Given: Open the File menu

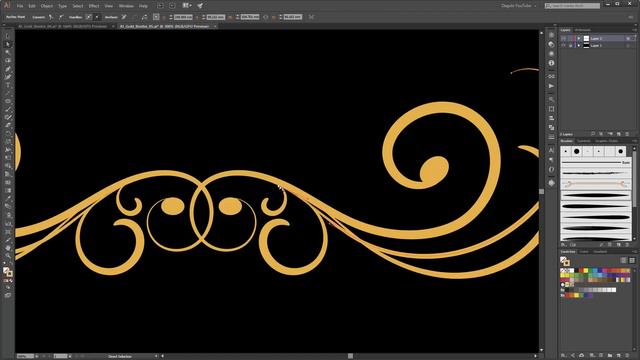Looking at the screenshot, I should tap(20, 6).
